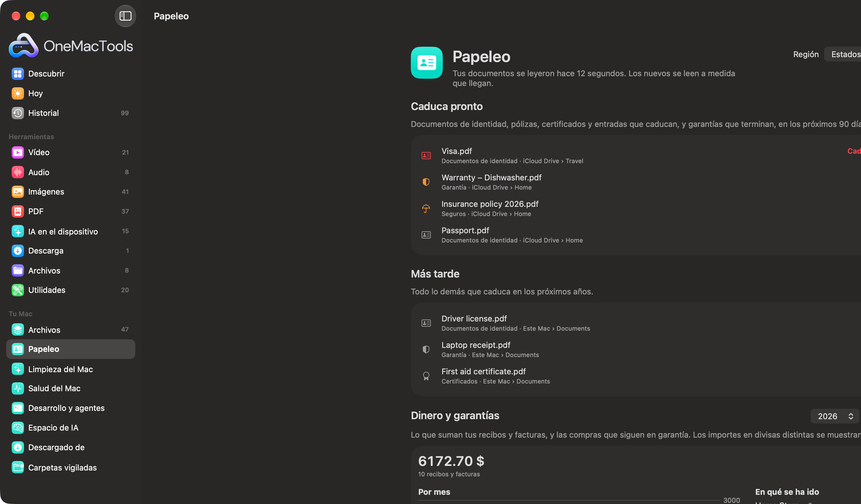Image resolution: width=861 pixels, height=504 pixels.
Task: Open Archivos under Herramientas
Action: tap(70, 270)
